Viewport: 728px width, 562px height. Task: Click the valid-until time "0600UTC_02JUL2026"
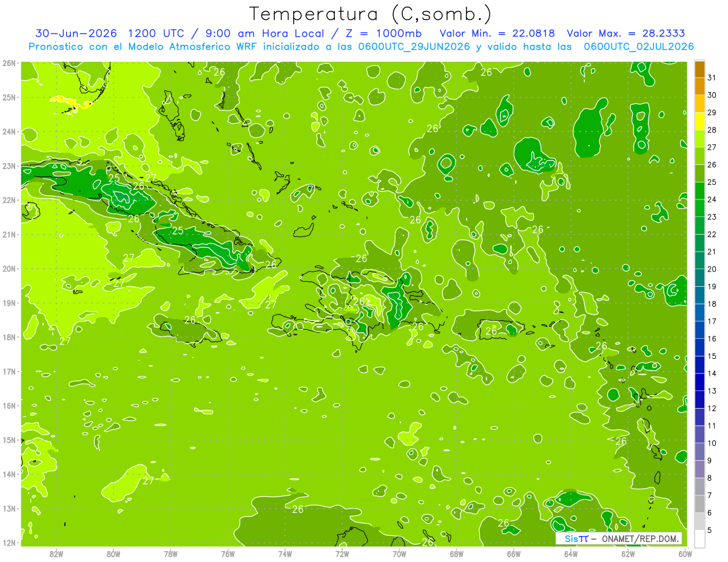[639, 47]
